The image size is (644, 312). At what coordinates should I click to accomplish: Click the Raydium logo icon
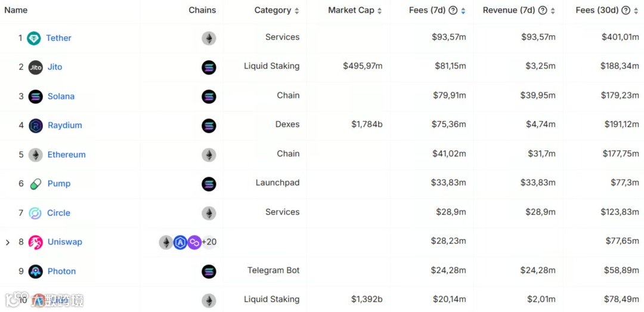pos(36,126)
